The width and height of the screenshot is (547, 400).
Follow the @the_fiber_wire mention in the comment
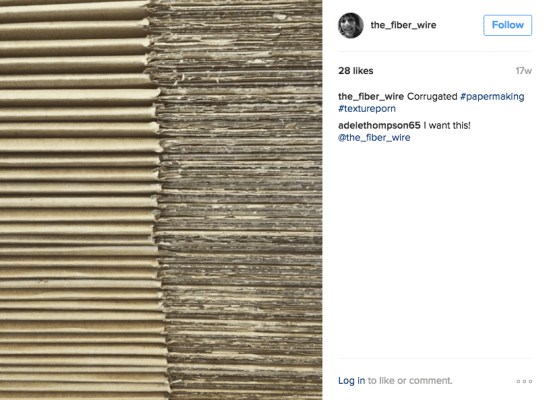click(x=374, y=138)
